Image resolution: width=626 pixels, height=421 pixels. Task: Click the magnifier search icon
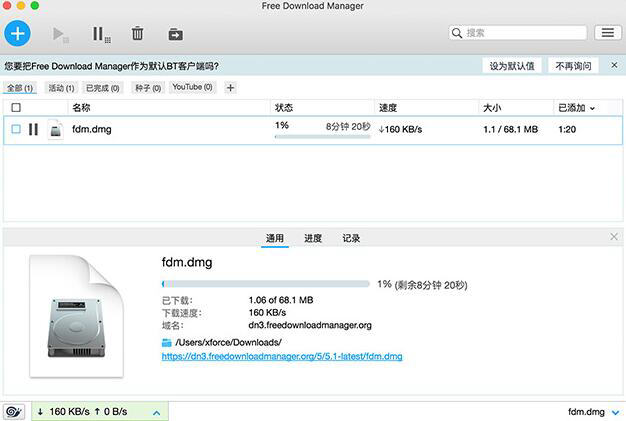pos(457,33)
